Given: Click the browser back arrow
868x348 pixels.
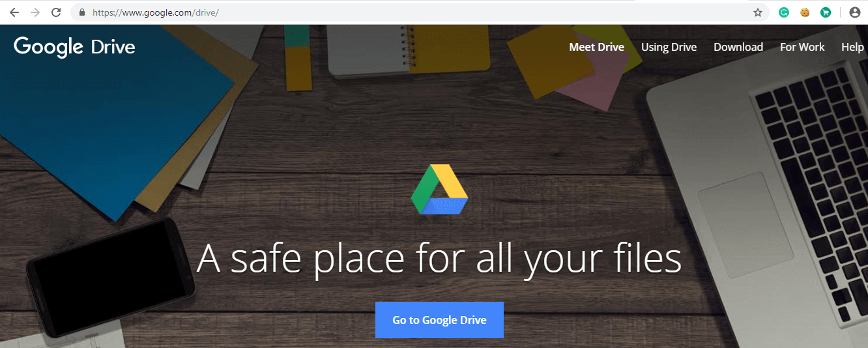Looking at the screenshot, I should coord(14,12).
